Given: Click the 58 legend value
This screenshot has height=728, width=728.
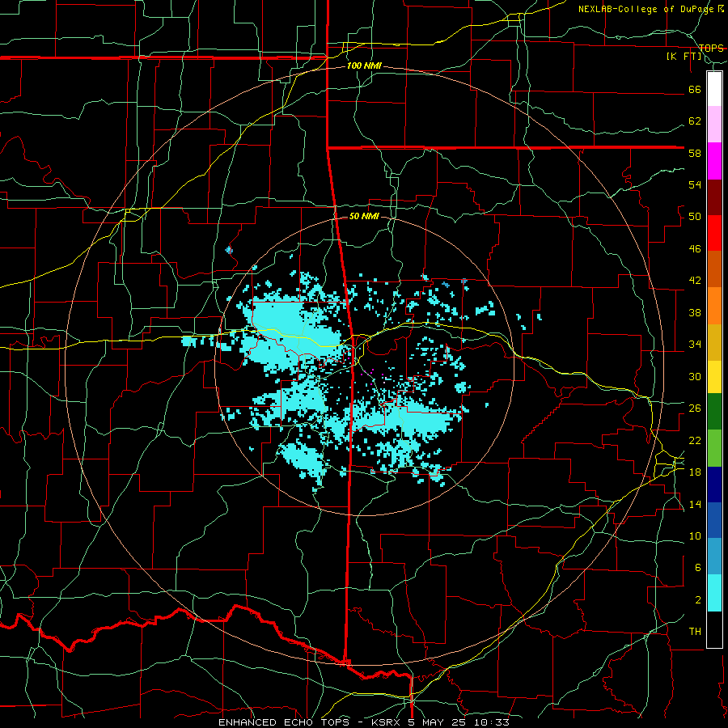Looking at the screenshot, I should (x=695, y=153).
